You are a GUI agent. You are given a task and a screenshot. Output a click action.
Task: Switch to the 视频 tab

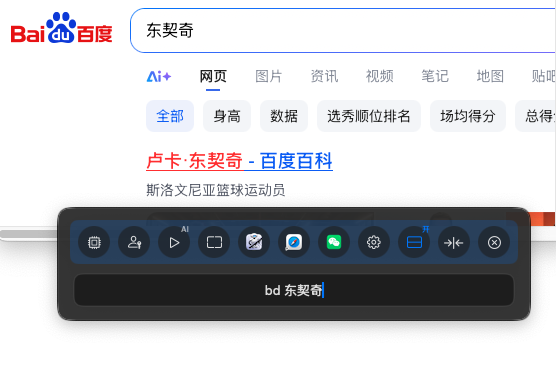pyautogui.click(x=379, y=76)
